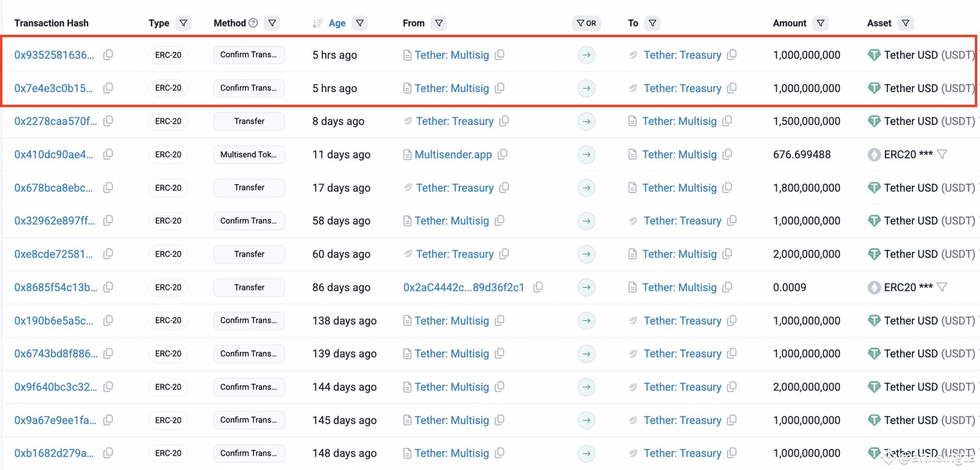Image resolution: width=980 pixels, height=470 pixels.
Task: Click sort icon beside Age header
Action: pyautogui.click(x=317, y=23)
